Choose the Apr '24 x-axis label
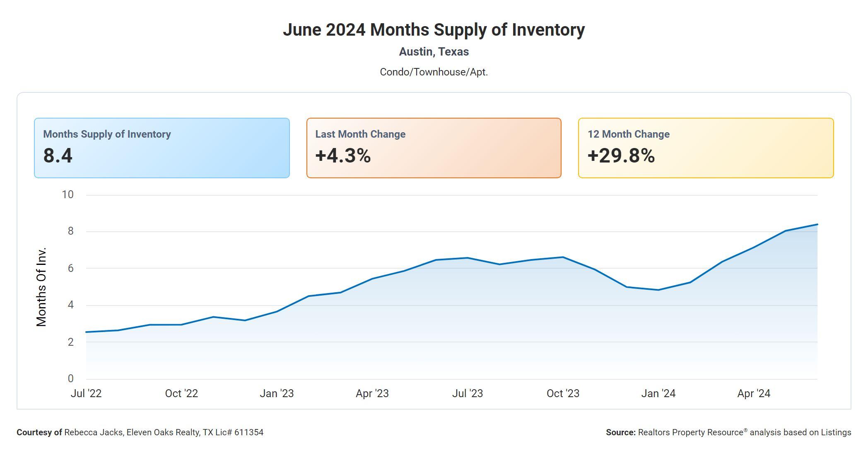This screenshot has height=456, width=868. pos(754,393)
